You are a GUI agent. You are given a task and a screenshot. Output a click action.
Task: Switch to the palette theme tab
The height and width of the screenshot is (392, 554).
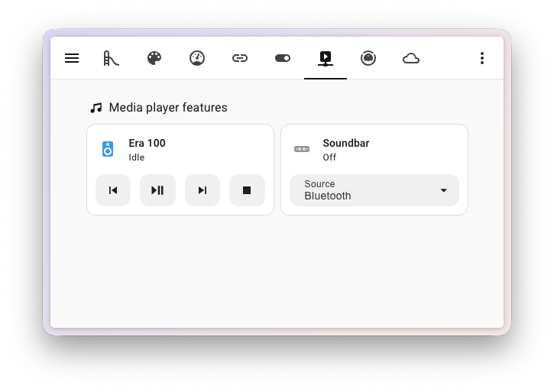click(154, 58)
